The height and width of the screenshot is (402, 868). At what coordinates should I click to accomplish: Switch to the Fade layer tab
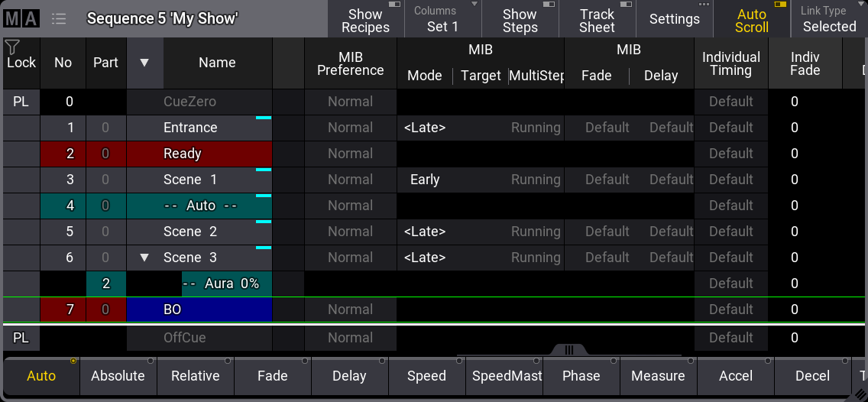[x=272, y=376]
